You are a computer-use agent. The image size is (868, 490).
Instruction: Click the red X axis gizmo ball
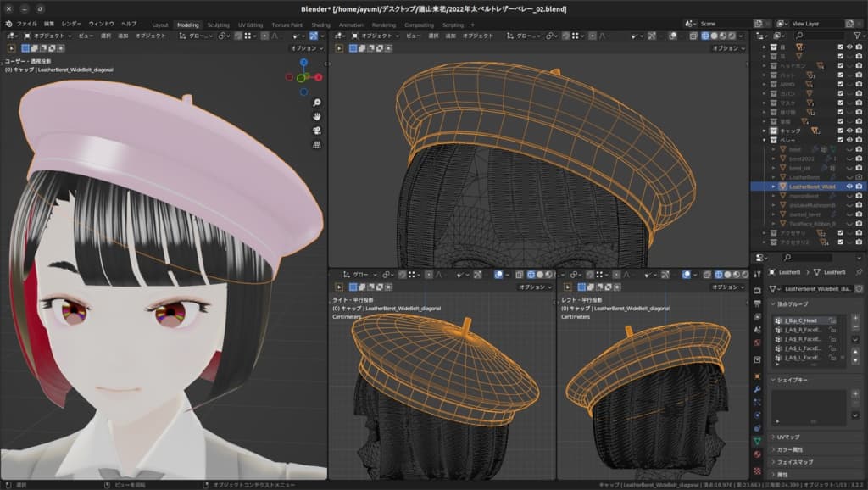pos(319,77)
